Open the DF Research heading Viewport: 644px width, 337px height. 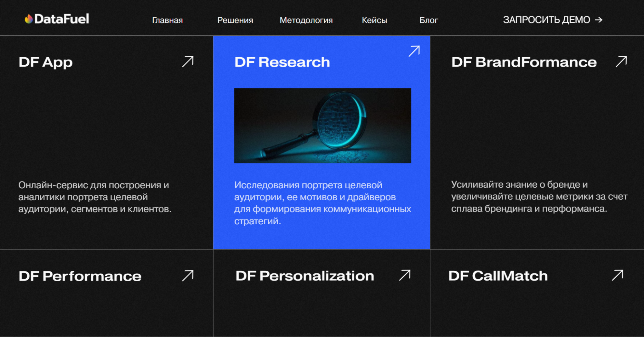(x=282, y=62)
